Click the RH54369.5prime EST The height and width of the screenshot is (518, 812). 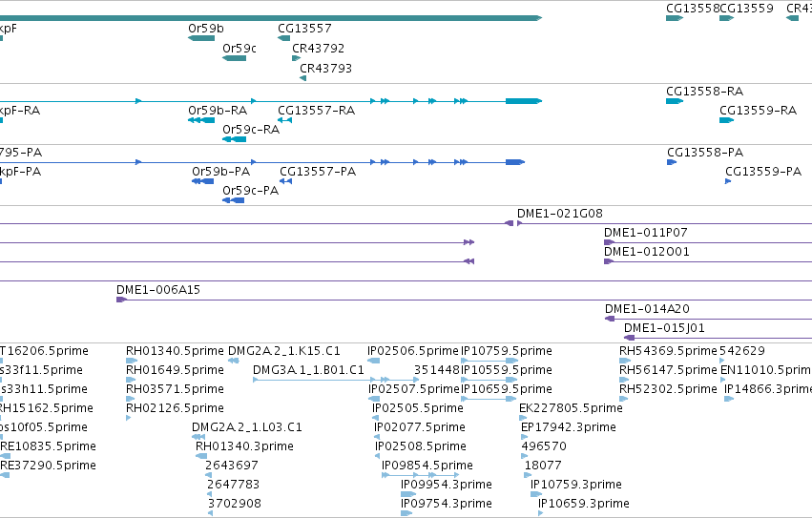coord(625,361)
